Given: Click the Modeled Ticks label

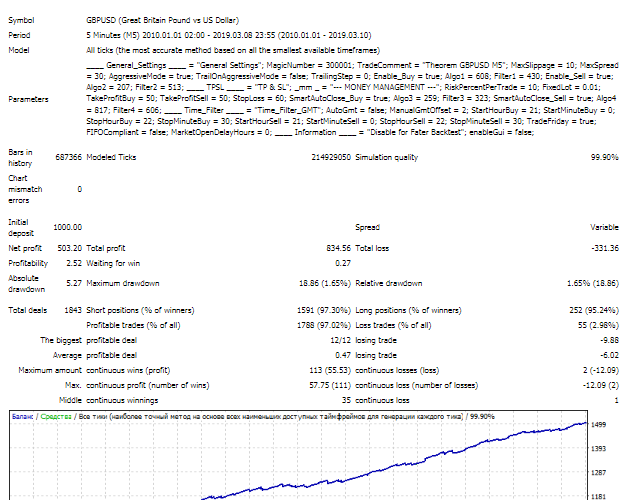Looking at the screenshot, I should [x=111, y=157].
